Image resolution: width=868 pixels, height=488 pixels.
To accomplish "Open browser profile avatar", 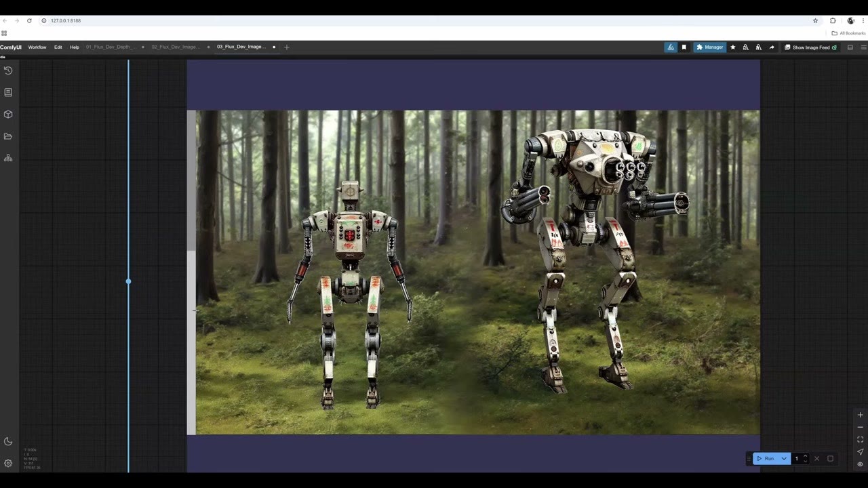I will point(850,21).
